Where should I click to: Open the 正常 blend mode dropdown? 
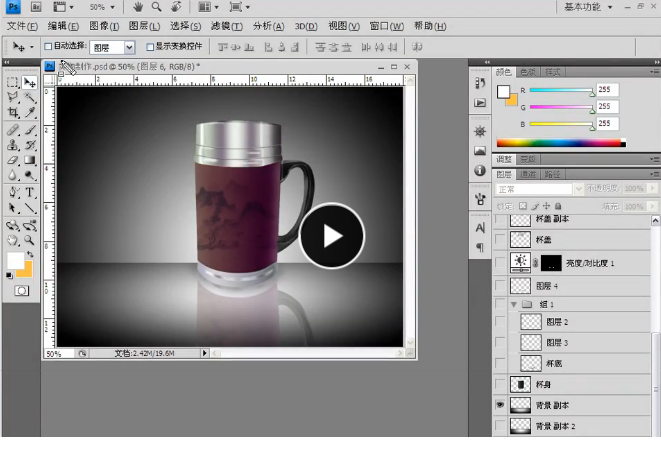point(578,189)
